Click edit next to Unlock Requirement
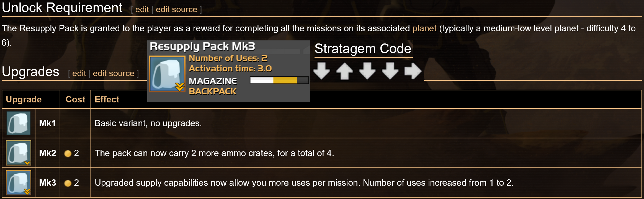The height and width of the screenshot is (199, 644). 142,9
